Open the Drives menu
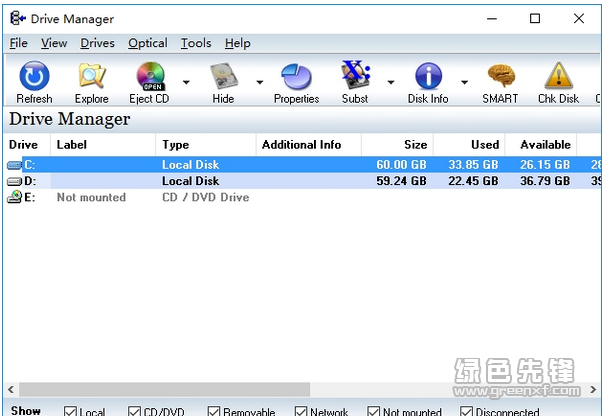 pyautogui.click(x=97, y=43)
